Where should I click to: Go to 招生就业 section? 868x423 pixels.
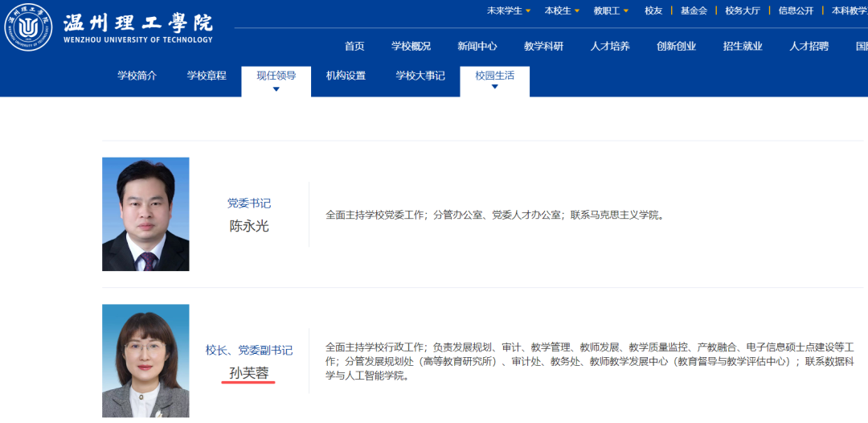743,46
